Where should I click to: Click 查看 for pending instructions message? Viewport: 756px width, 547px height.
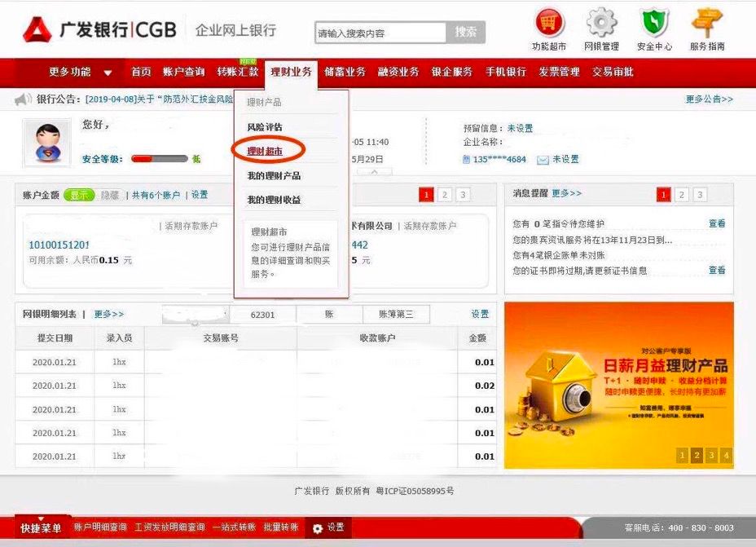pos(717,223)
